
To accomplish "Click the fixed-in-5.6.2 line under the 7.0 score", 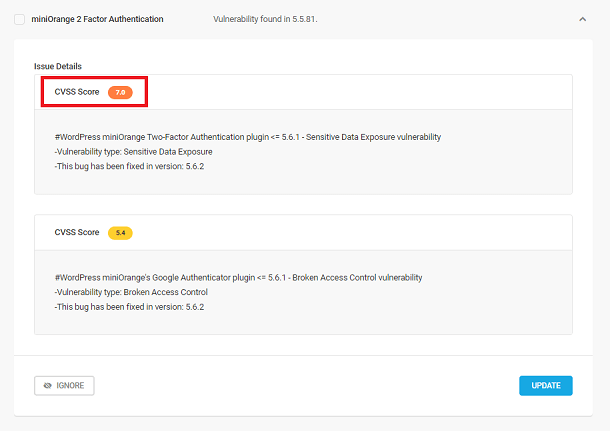I will coord(129,166).
